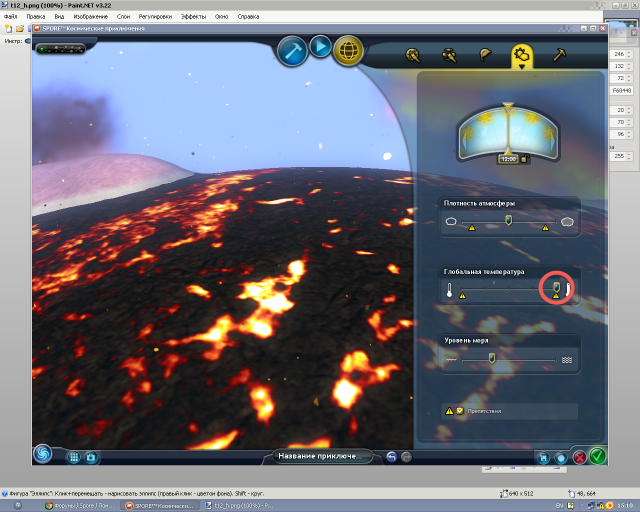Save the adventure with floppy disk icon
Viewport: 640px width, 512px height.
(x=543, y=458)
